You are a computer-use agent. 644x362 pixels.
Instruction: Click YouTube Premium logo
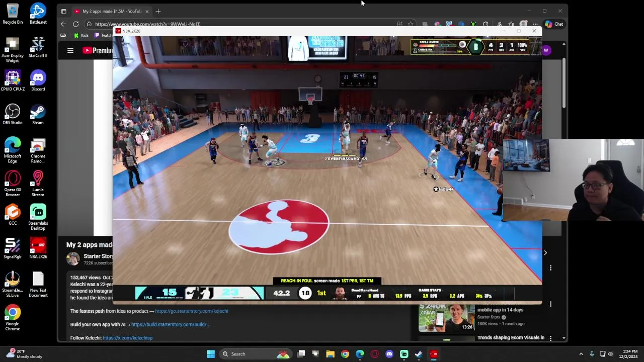click(98, 50)
